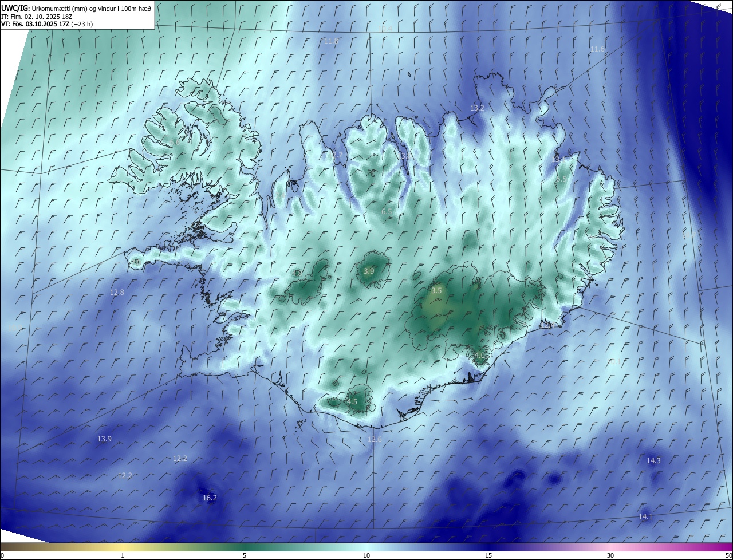Click the 15 tick label on the color scale

(x=488, y=555)
